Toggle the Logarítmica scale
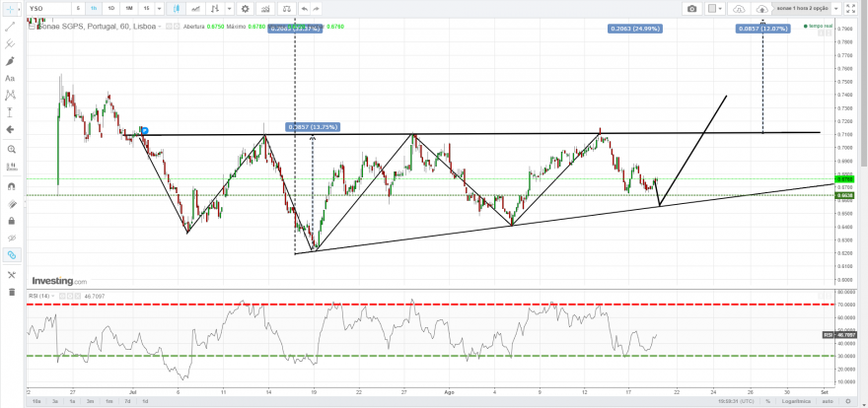Image resolution: width=868 pixels, height=408 pixels. (x=795, y=401)
